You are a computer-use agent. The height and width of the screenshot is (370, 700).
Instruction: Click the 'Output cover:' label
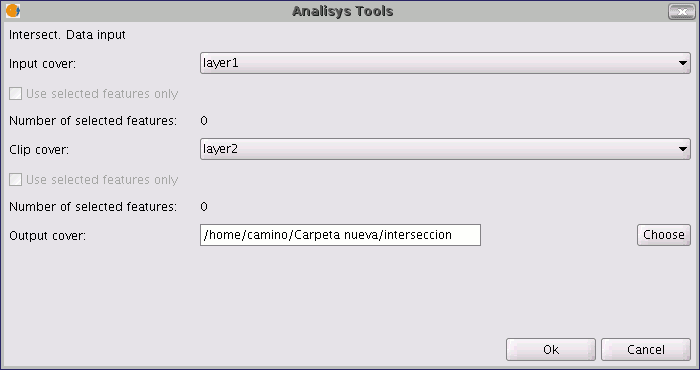(x=47, y=236)
